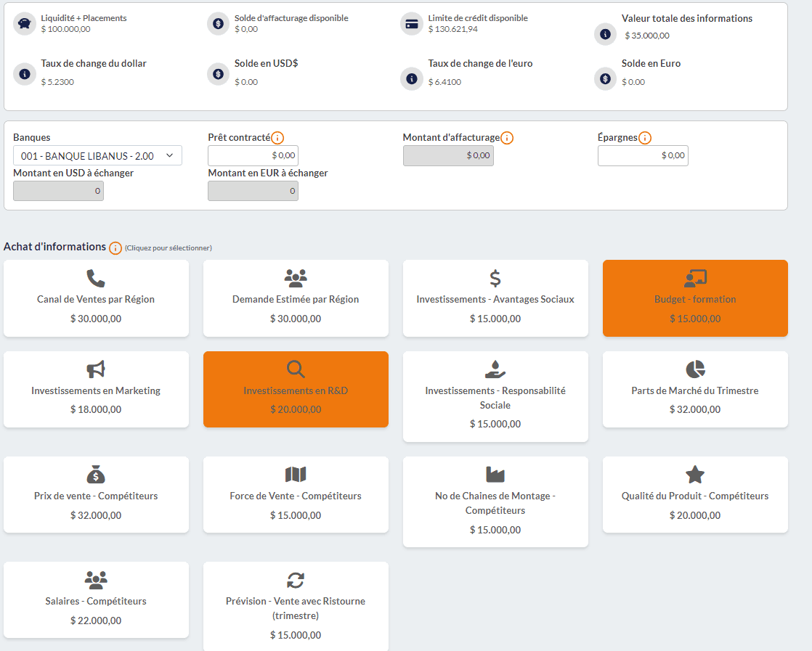Click the info icon next to Achat d'informations
Viewport: 812px width, 651px height.
coord(115,247)
